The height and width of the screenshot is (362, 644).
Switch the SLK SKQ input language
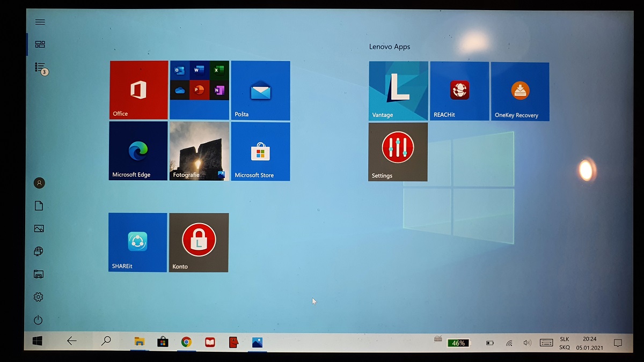(x=565, y=343)
